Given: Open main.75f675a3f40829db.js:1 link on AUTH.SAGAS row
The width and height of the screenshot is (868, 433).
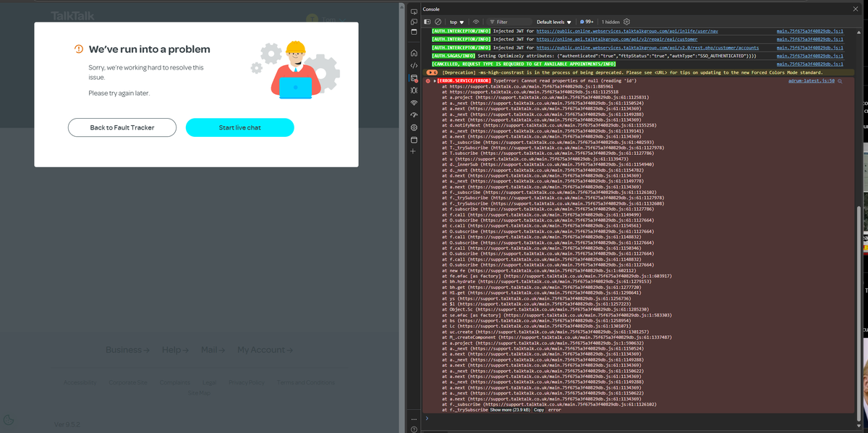Looking at the screenshot, I should coord(809,56).
